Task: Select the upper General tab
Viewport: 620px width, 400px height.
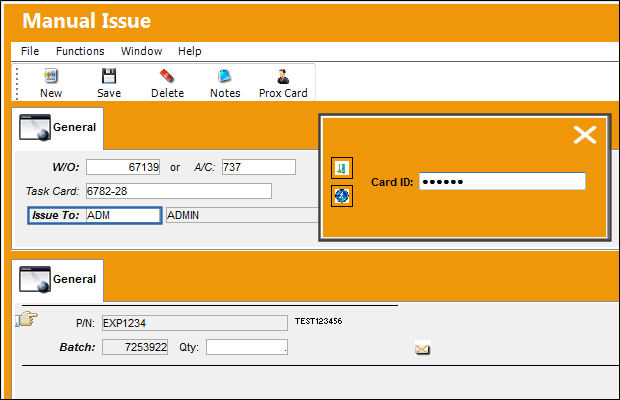Action: [x=58, y=128]
